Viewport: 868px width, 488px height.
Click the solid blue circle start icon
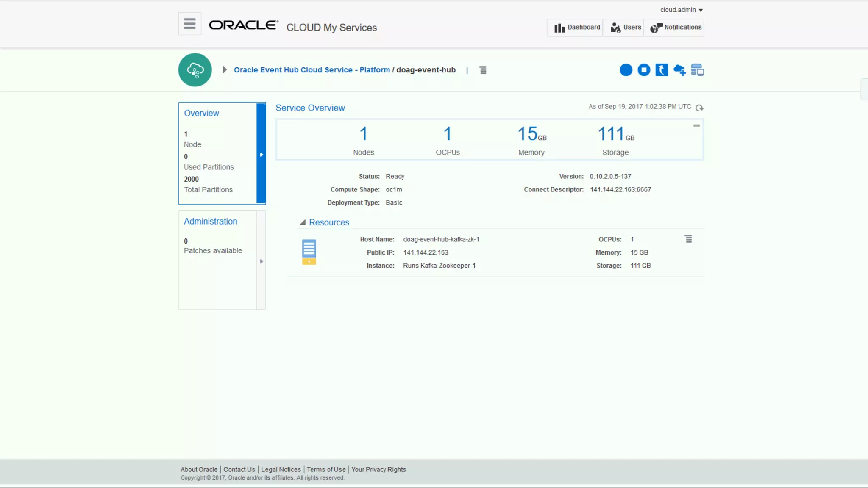tap(626, 70)
